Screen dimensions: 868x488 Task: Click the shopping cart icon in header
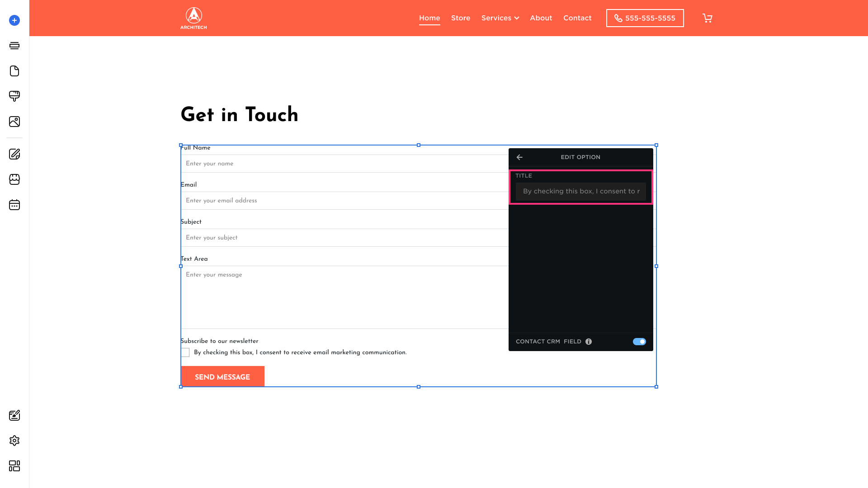coord(708,18)
